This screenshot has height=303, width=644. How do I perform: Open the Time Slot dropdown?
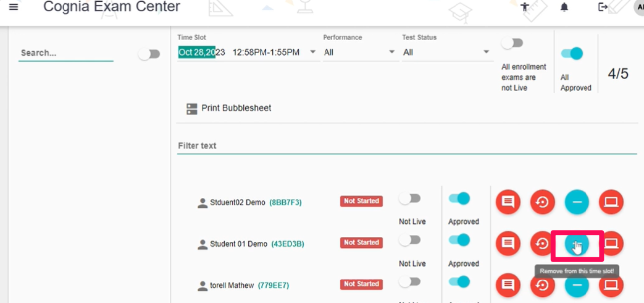(x=248, y=52)
